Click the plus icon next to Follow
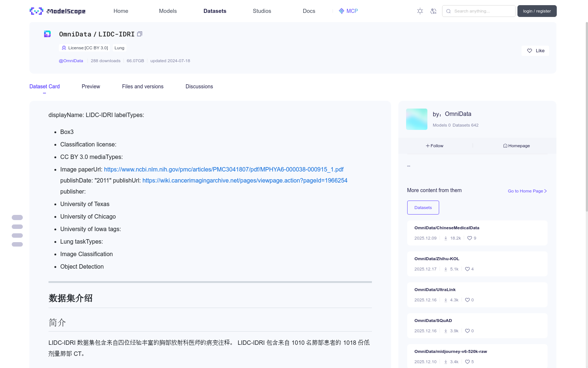Screen dimensions: 588x368 point(428,146)
